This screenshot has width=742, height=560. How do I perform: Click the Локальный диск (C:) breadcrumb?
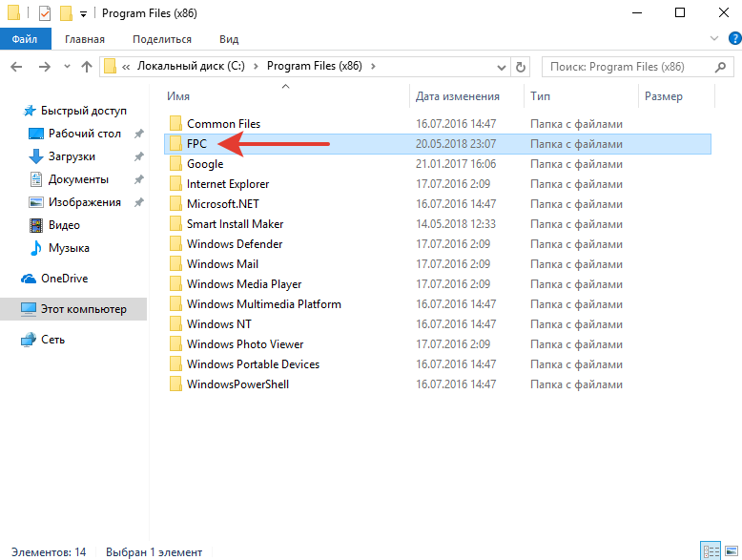pyautogui.click(x=191, y=66)
